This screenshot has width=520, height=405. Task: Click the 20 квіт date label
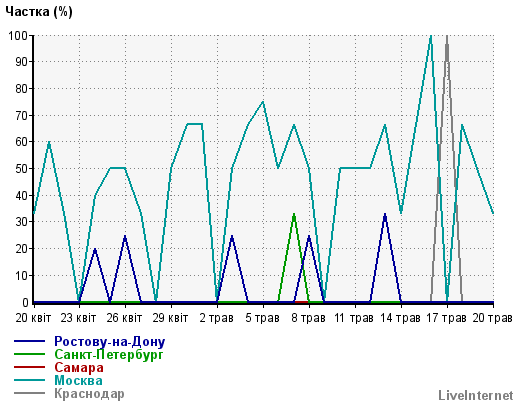pos(33,318)
